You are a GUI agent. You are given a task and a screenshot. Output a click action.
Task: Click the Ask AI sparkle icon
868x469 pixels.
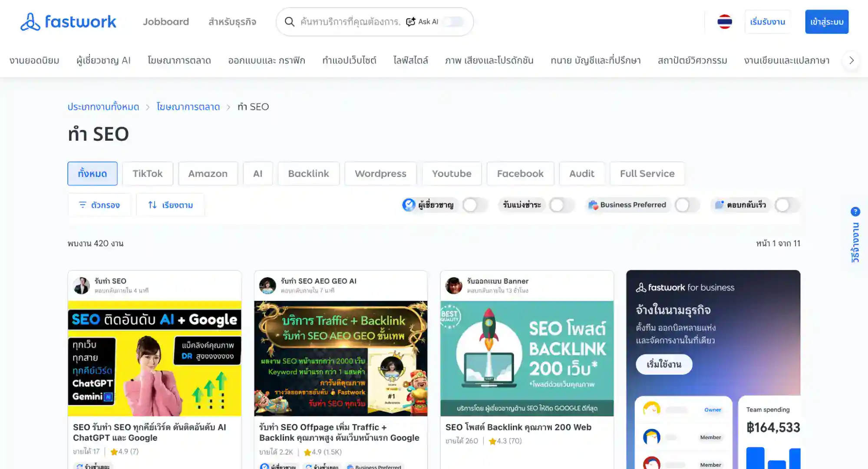pos(410,22)
